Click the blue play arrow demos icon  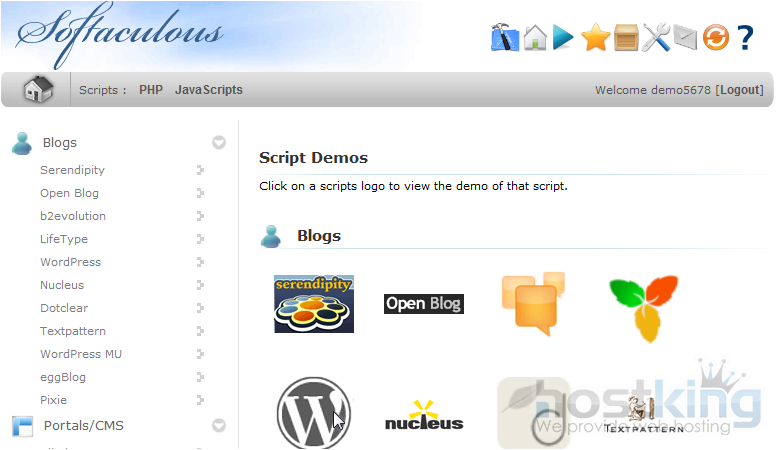564,38
